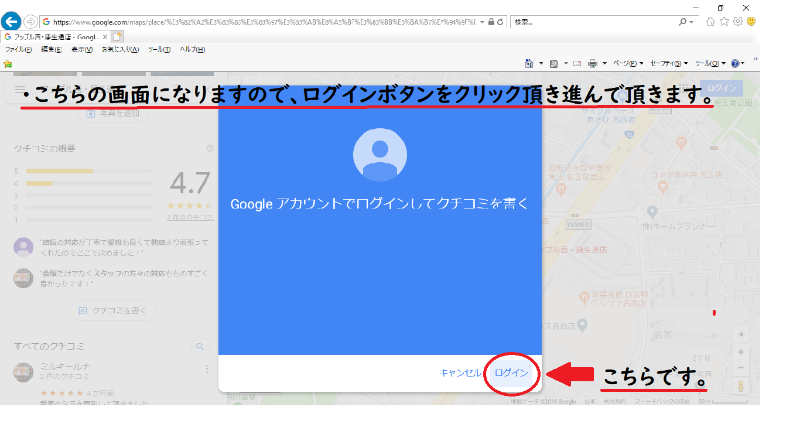Screen dimensions: 800x426
Task: Click the favorites bar star icon
Action: pyautogui.click(x=8, y=63)
